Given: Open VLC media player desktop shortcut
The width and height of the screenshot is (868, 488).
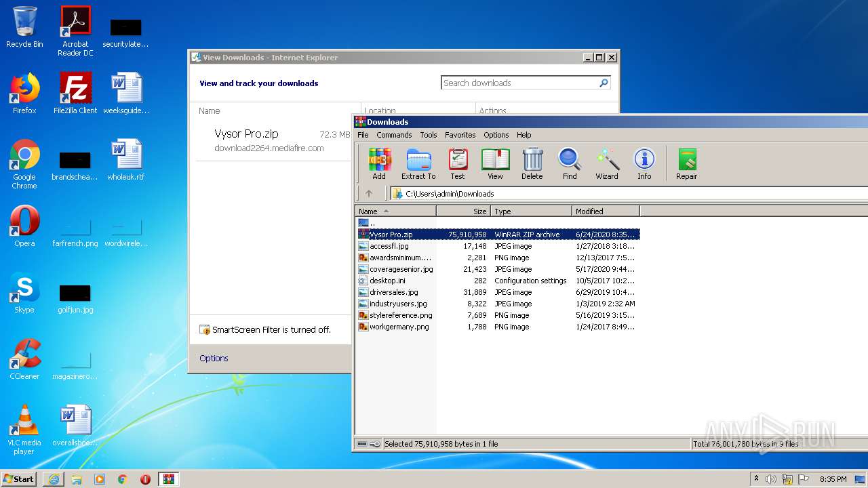Looking at the screenshot, I should pos(24,430).
